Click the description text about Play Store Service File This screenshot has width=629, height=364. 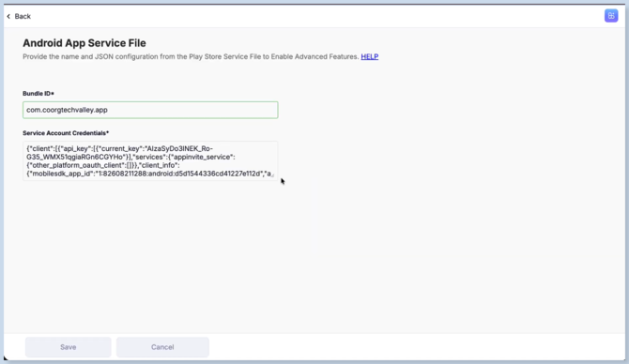tap(191, 56)
